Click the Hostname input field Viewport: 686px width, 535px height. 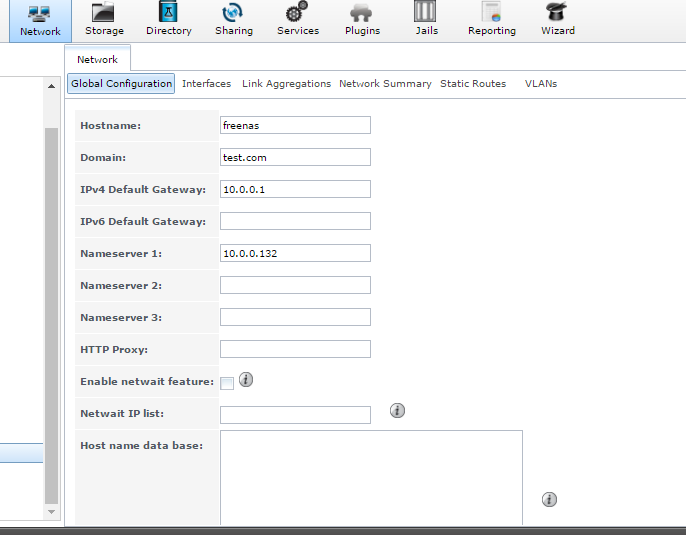coord(295,125)
